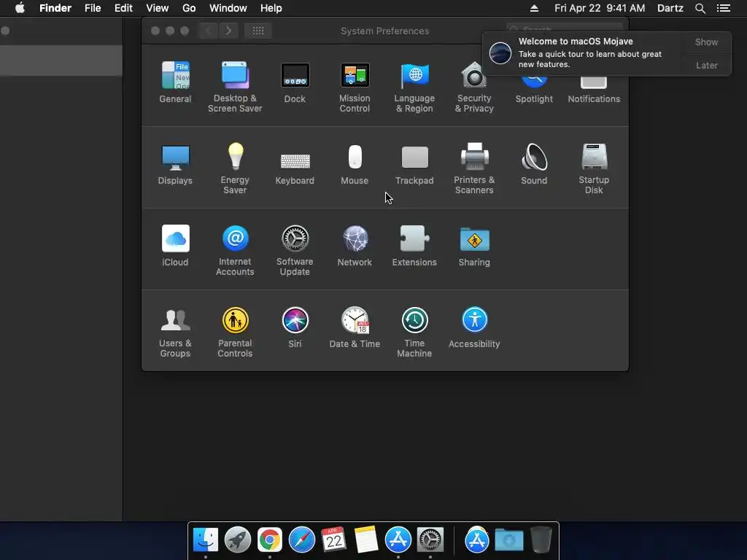Open Security & Privacy preferences

pos(474,87)
